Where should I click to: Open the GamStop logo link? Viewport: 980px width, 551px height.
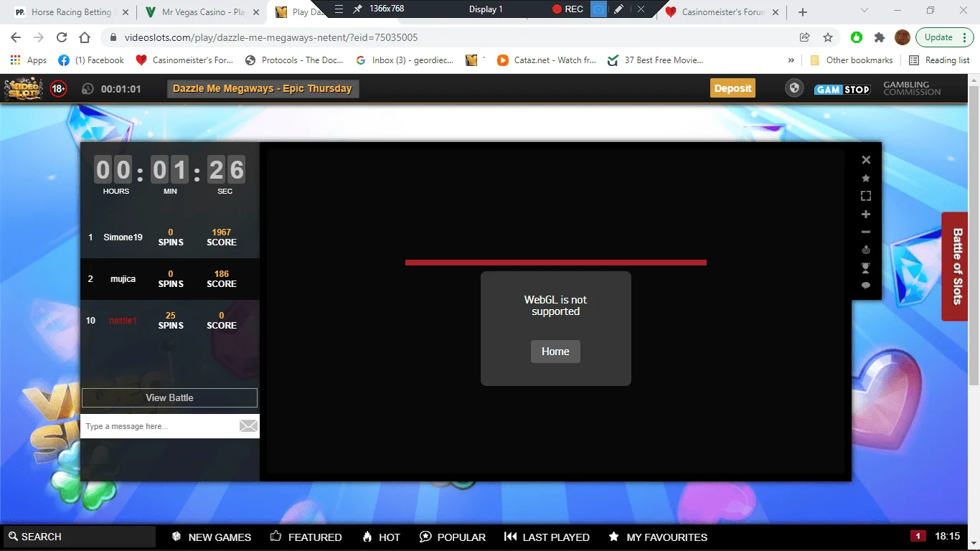tap(842, 90)
